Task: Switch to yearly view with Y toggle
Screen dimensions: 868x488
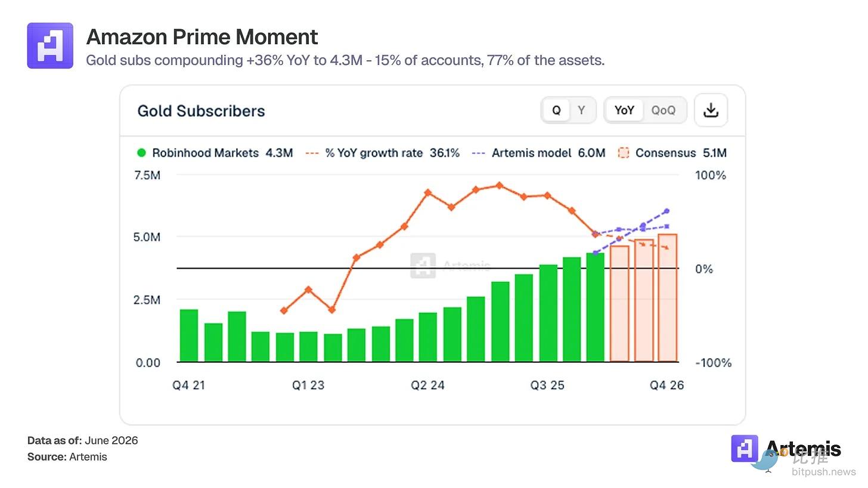Action: tap(581, 110)
